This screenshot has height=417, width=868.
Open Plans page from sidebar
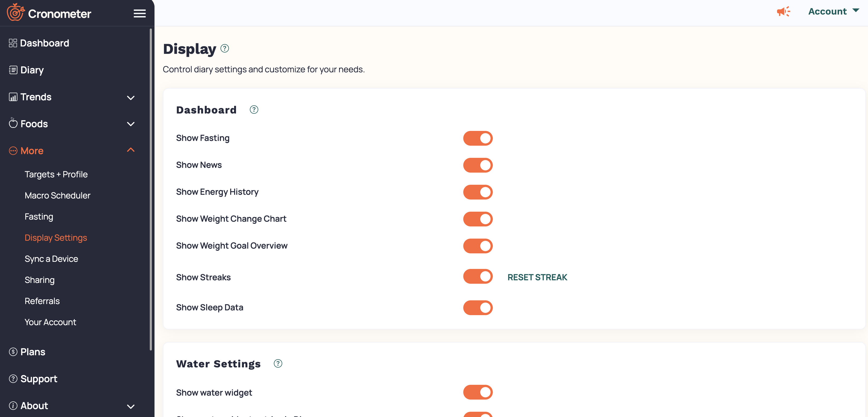(x=33, y=352)
